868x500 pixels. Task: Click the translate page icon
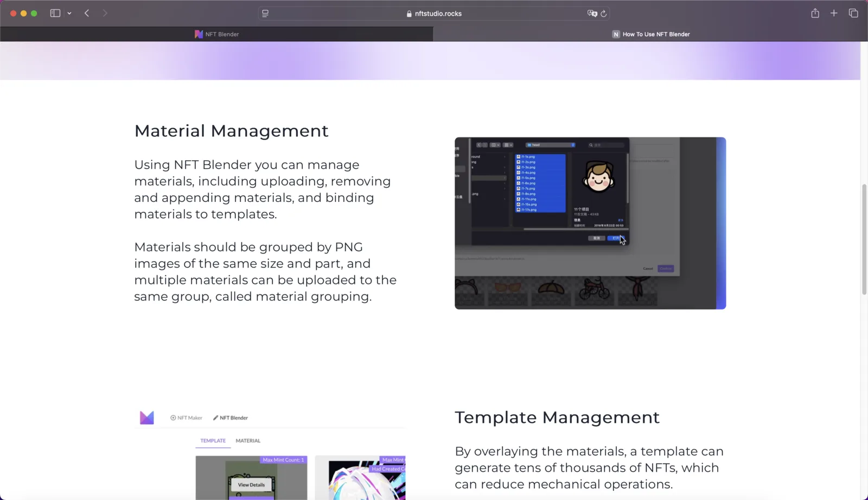click(592, 14)
